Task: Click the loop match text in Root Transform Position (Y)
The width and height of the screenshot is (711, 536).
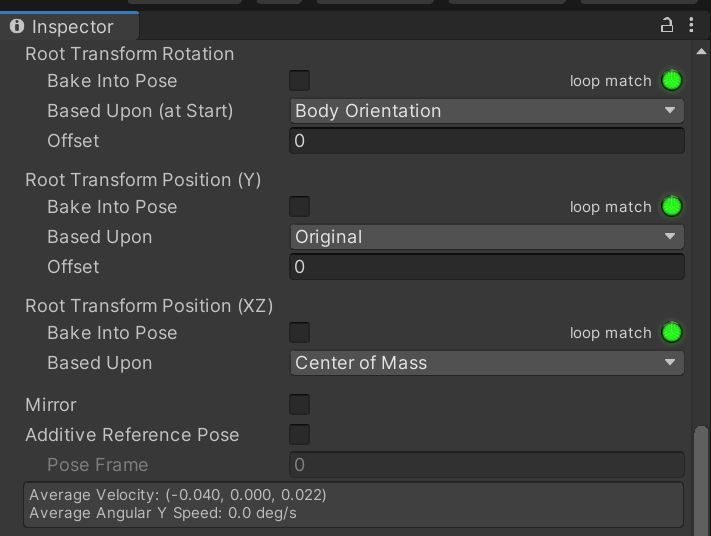Action: [x=610, y=207]
